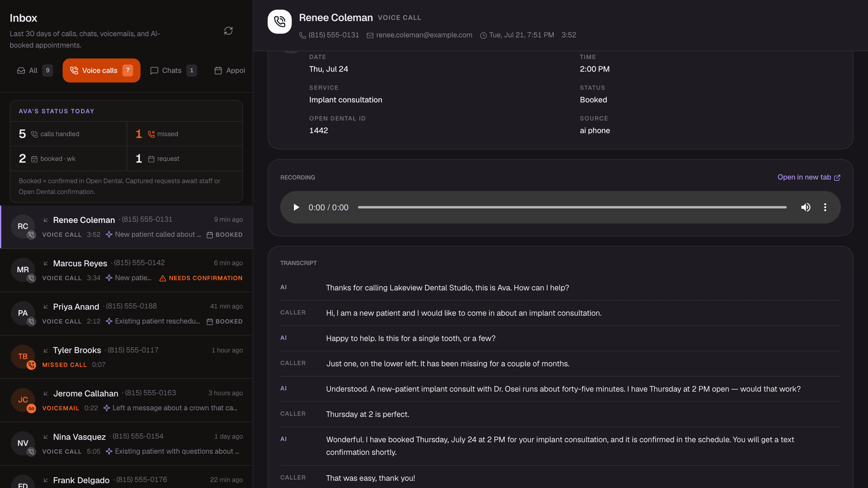Click the VOICEMAIL label on Jerome Callahan's row
Viewport: 868px width, 488px height.
pyautogui.click(x=61, y=408)
